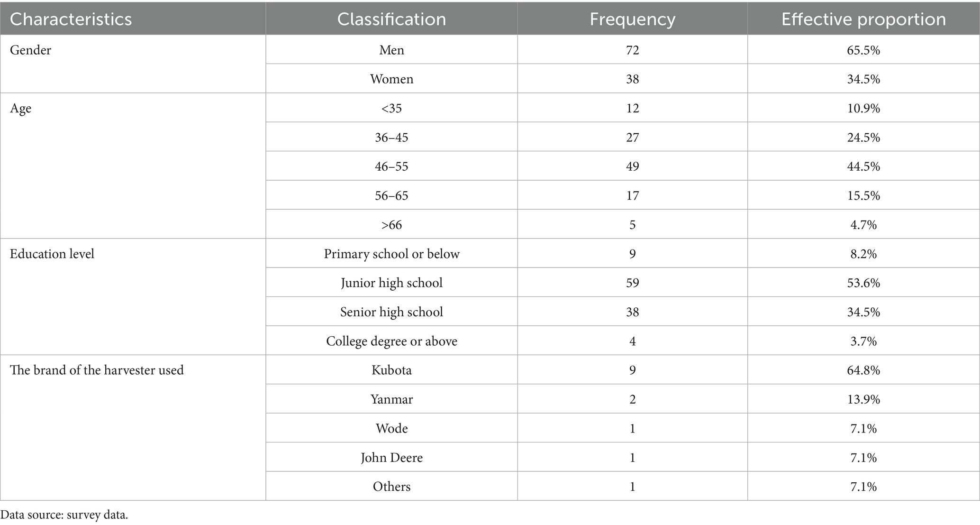Click the frequency value 72
Viewport: 980px width, 525px height.
pos(632,50)
